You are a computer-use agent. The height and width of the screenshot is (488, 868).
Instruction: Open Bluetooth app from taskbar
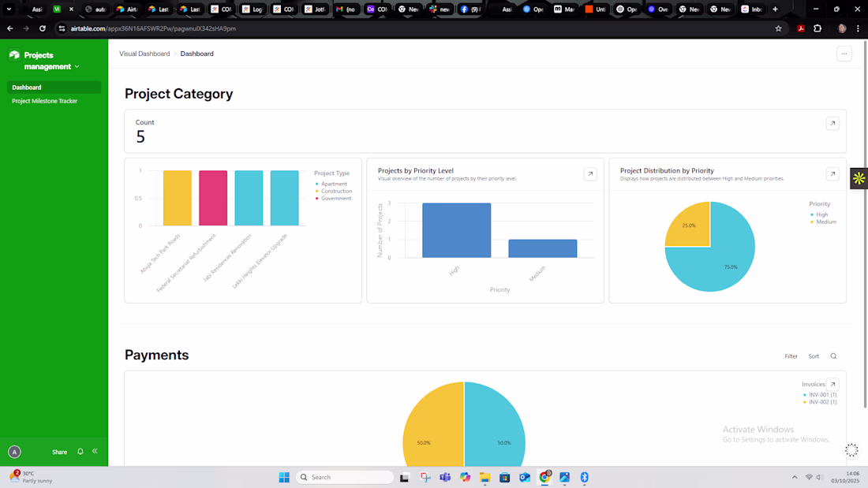[585, 477]
